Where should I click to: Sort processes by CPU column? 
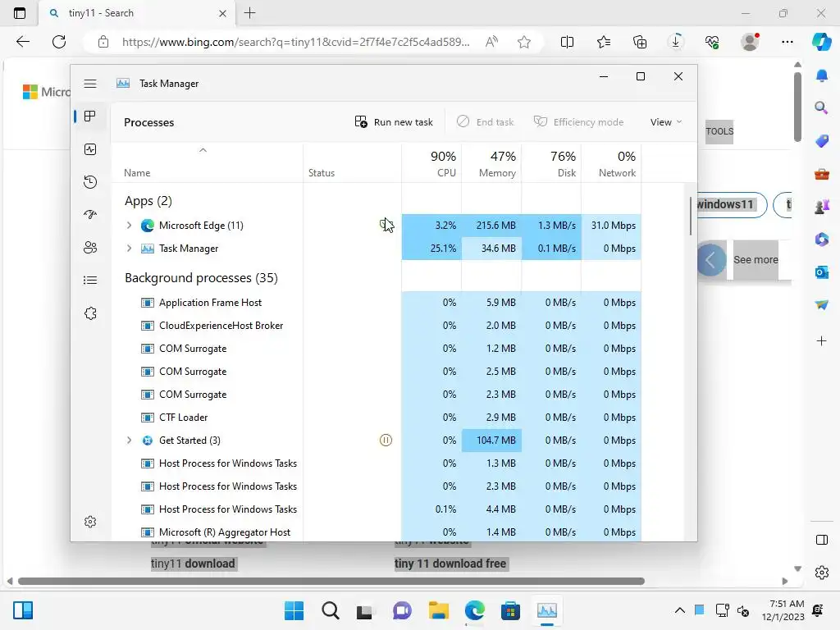point(431,164)
